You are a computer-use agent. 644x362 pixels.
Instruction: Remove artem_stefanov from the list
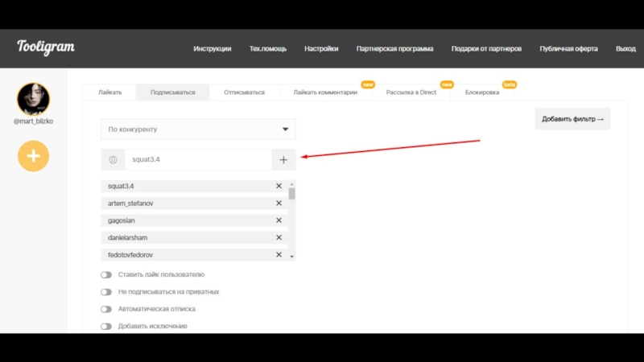[279, 204]
